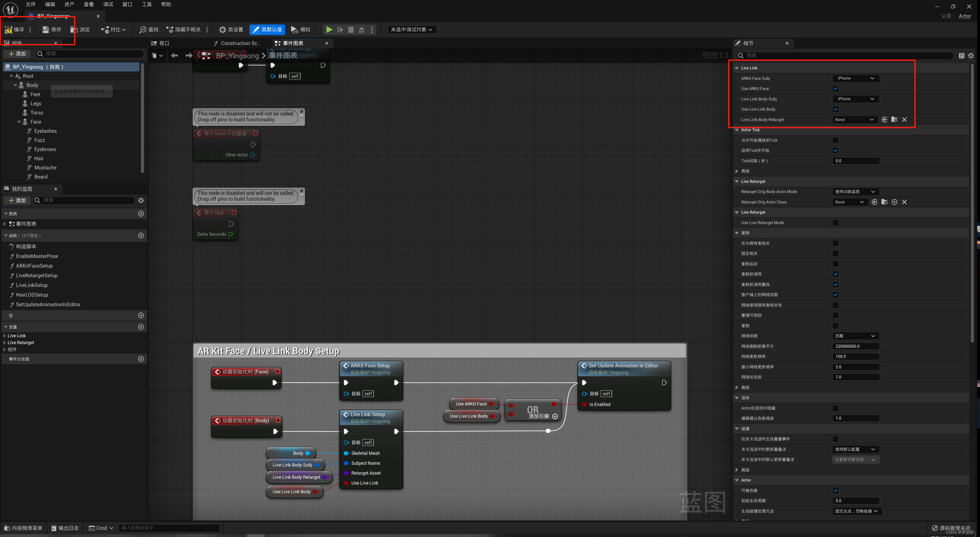Open Class Settings (类设置) gear icon
The height and width of the screenshot is (537, 980).
point(223,30)
